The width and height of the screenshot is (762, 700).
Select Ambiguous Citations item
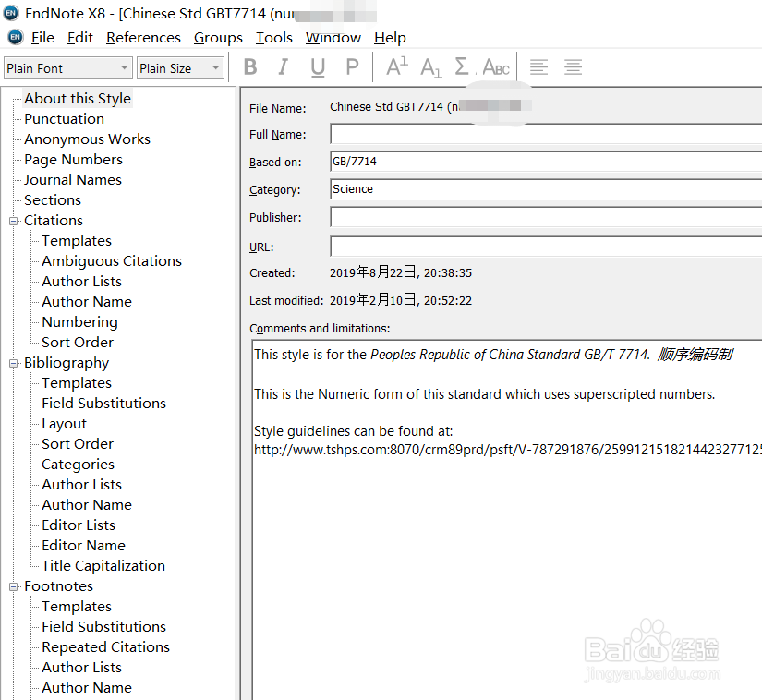tap(112, 261)
